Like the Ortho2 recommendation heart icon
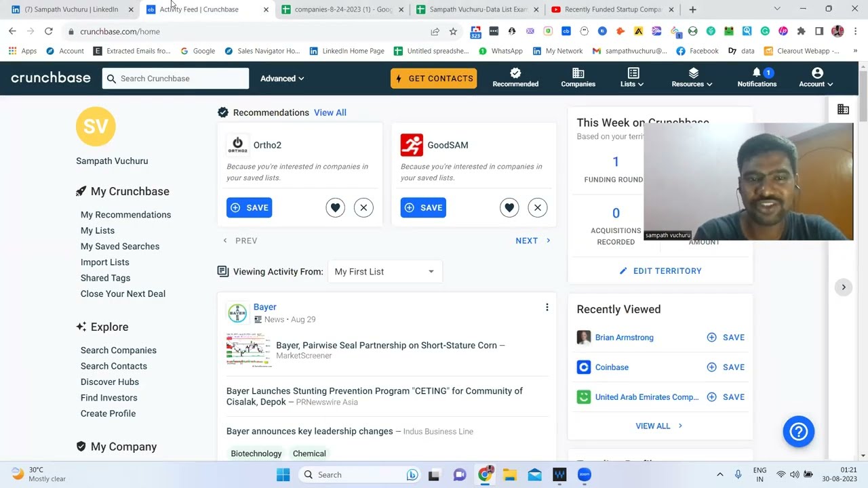Image resolution: width=868 pixels, height=488 pixels. (335, 207)
